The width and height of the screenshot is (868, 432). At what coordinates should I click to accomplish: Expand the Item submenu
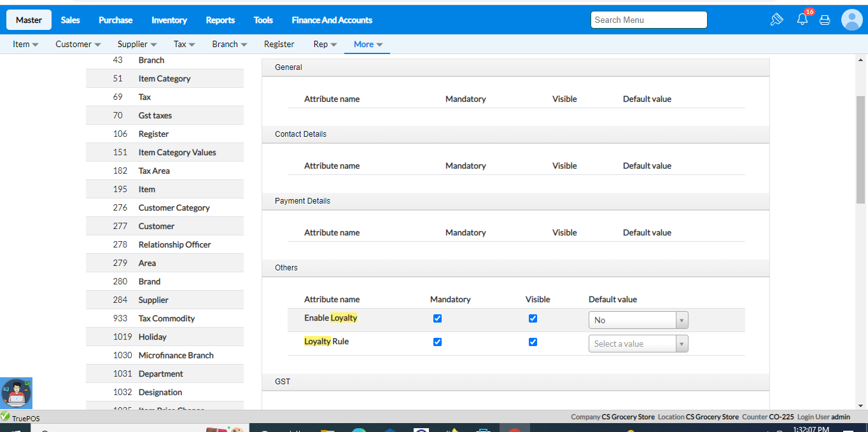tap(25, 44)
